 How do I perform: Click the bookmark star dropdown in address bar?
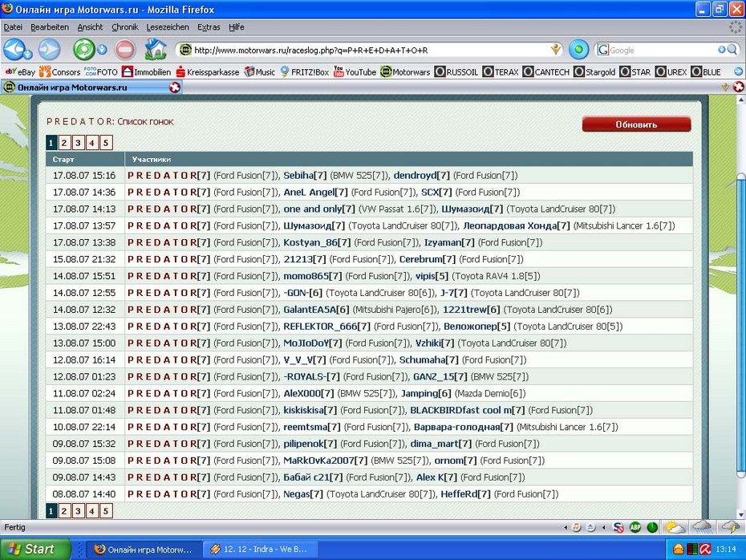click(x=555, y=50)
